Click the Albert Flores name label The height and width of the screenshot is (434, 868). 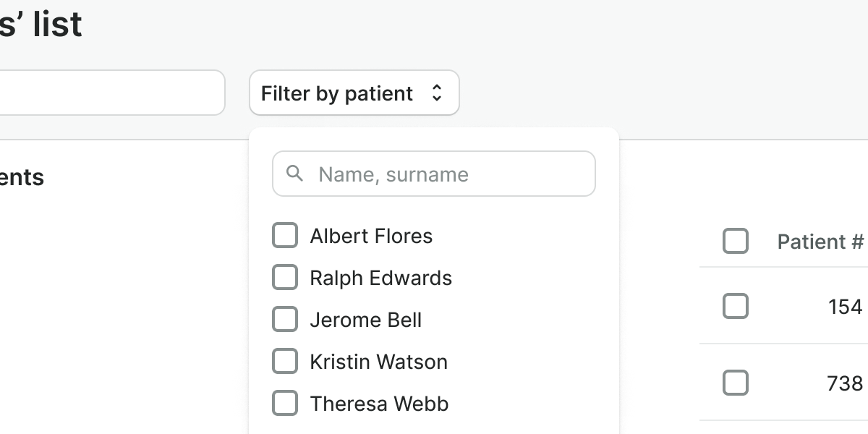point(371,236)
